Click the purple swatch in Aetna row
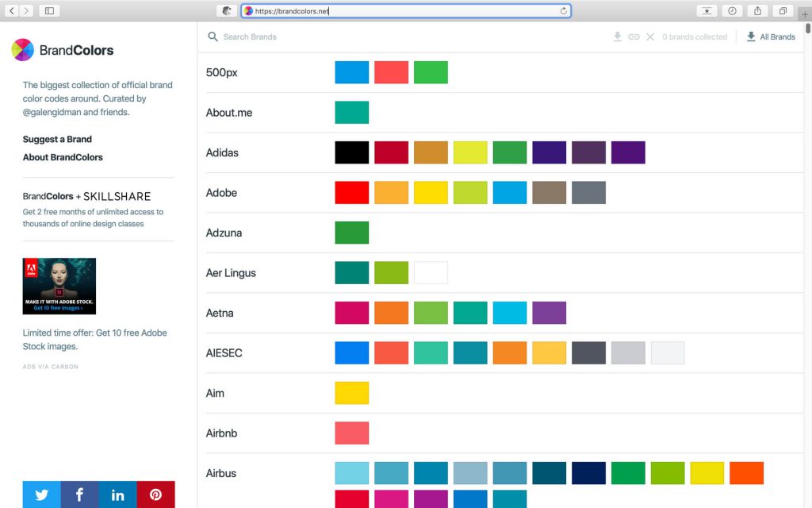 [549, 313]
